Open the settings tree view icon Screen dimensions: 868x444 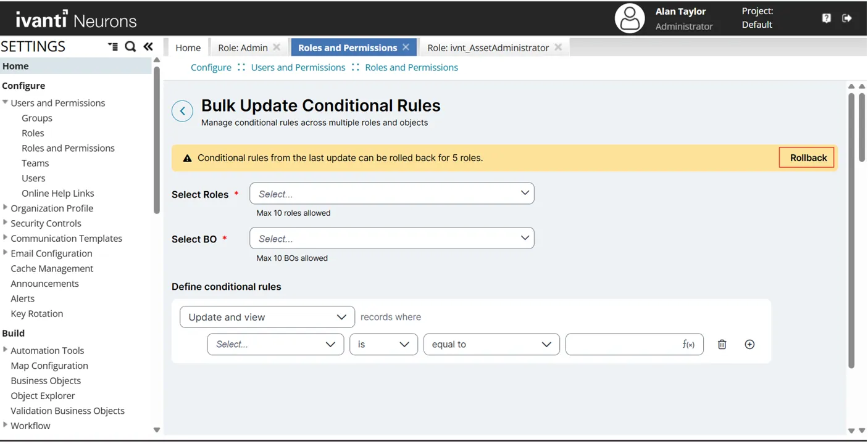113,47
